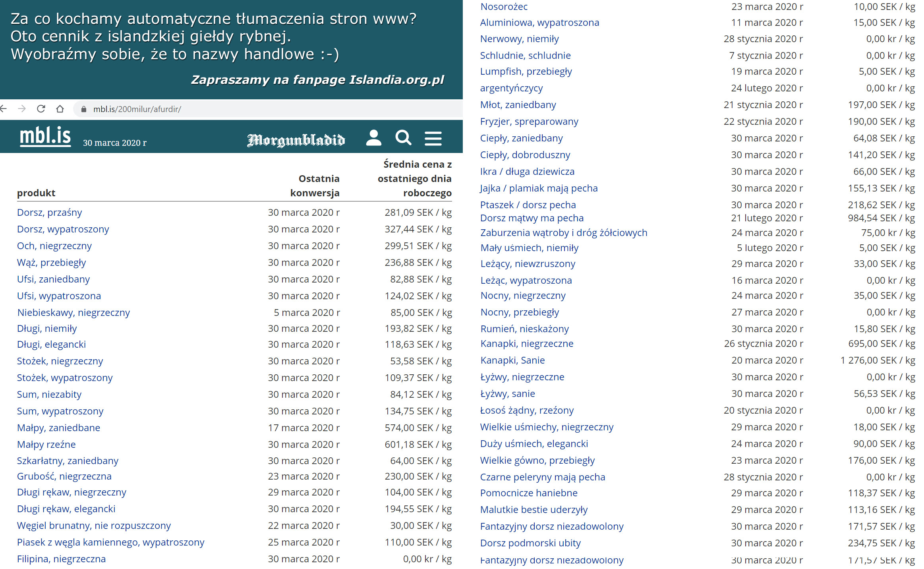Viewport: 924px width, 569px height.
Task: Open the 'Fryzjer, spreparowany' link
Action: point(529,122)
